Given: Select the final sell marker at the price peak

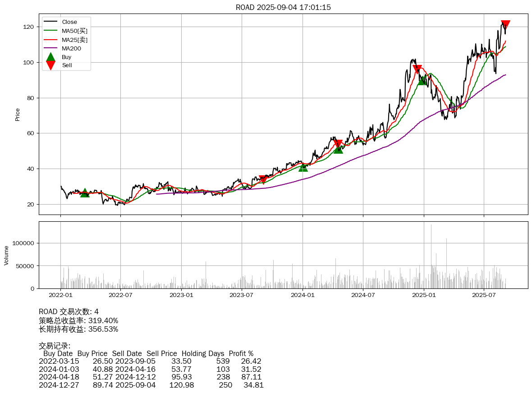Looking at the screenshot, I should [x=505, y=24].
